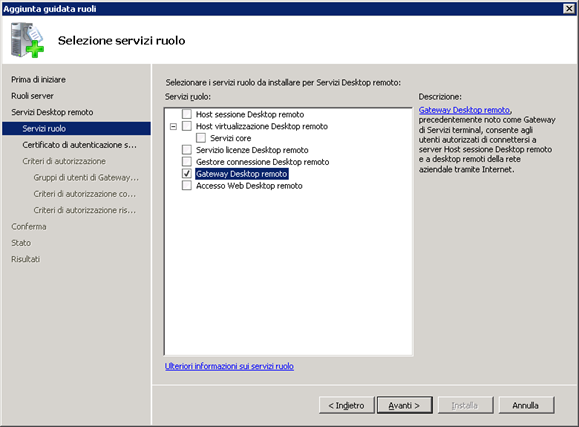
Task: Enable Host virtualizzazione Desktop remoto checkbox
Action: coord(187,126)
